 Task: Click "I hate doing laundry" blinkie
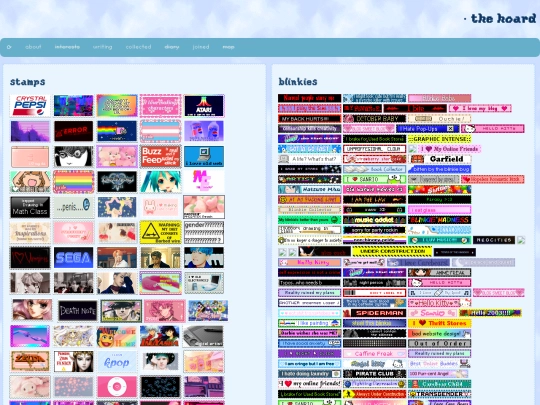(309, 374)
